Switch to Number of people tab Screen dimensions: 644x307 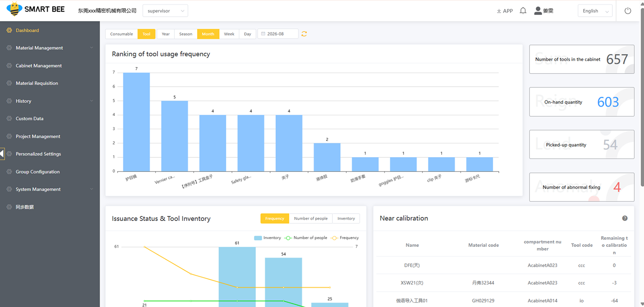point(311,218)
